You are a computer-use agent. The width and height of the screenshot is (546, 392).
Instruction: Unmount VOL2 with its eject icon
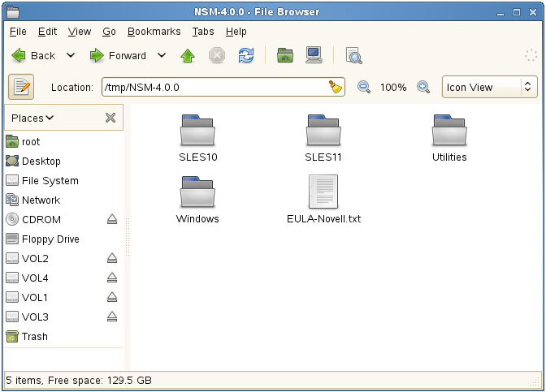[112, 258]
